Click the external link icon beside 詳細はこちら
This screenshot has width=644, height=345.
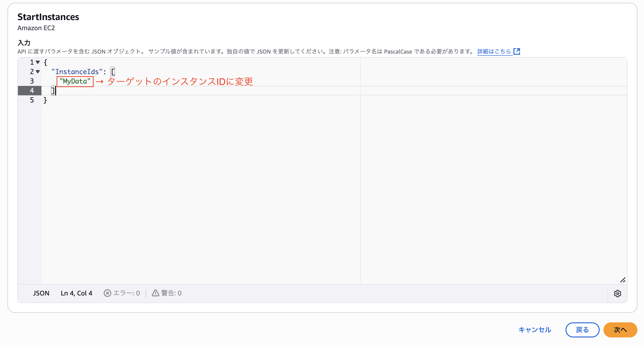tap(516, 51)
